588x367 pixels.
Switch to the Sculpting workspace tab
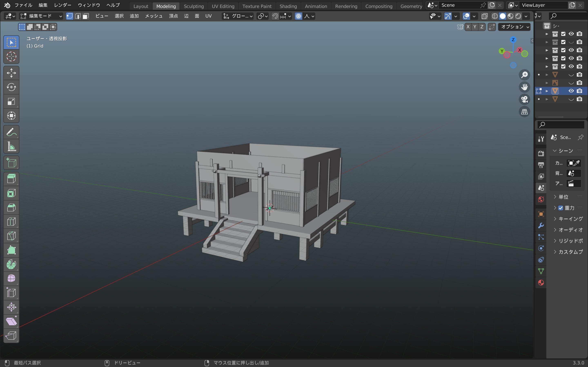194,6
